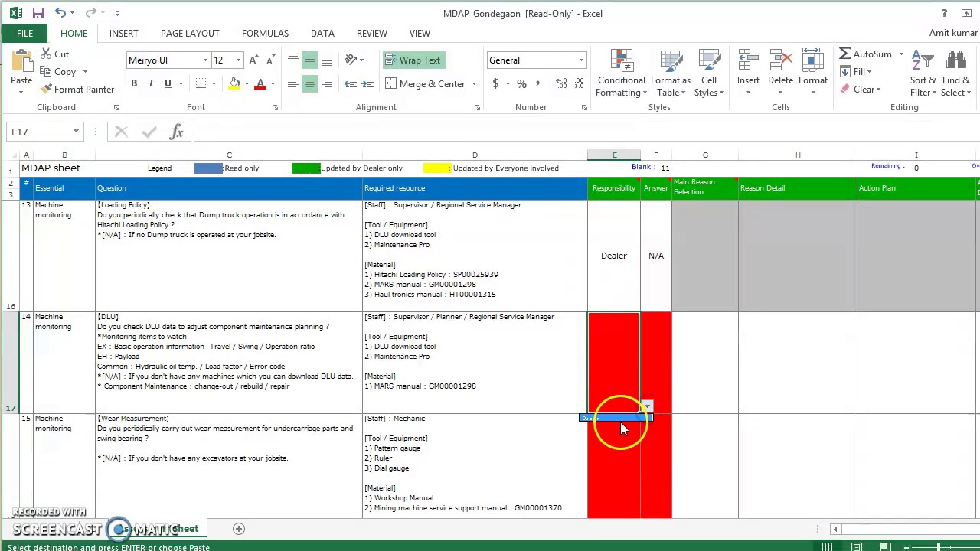Open the Number Format dropdown showing General

(x=580, y=60)
